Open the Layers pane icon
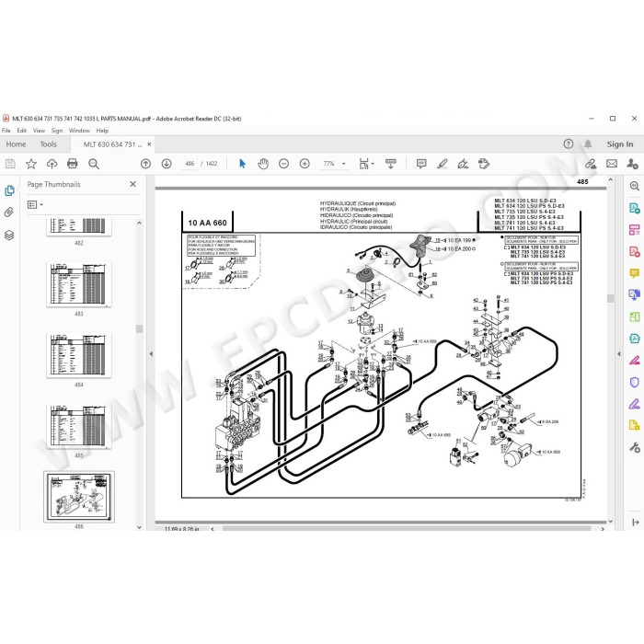Image resolution: width=644 pixels, height=644 pixels. coord(9,235)
